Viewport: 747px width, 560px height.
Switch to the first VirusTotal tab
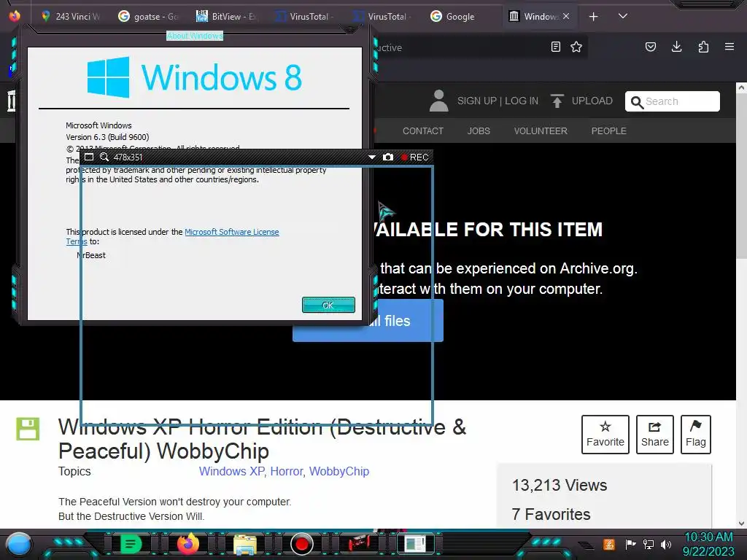(x=305, y=16)
